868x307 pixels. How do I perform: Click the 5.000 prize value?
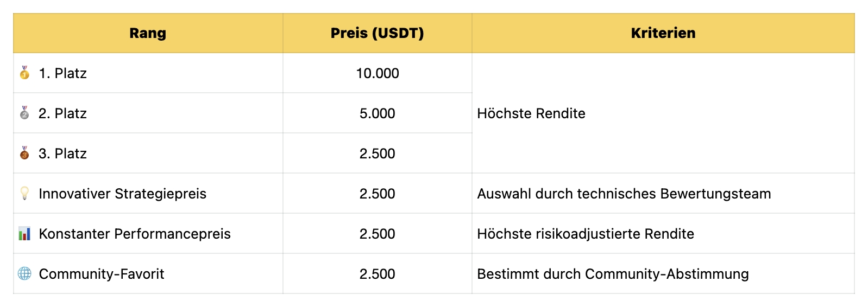[x=377, y=113]
